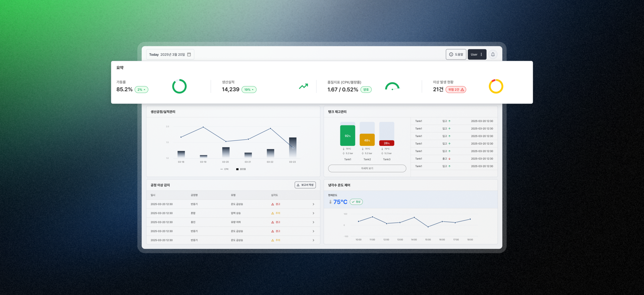Click the red Tank3 26% level bar
The image size is (644, 295).
(x=387, y=143)
